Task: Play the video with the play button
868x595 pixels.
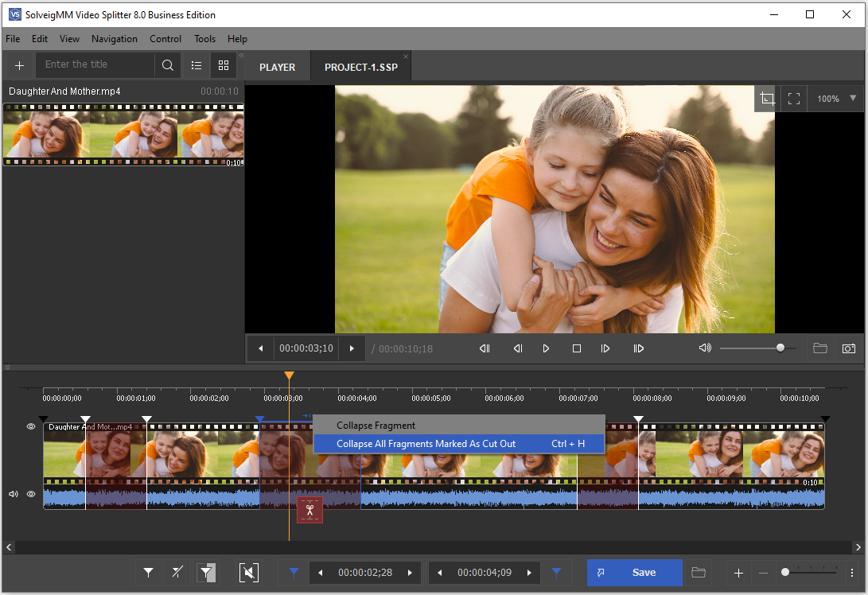Action: pos(545,348)
